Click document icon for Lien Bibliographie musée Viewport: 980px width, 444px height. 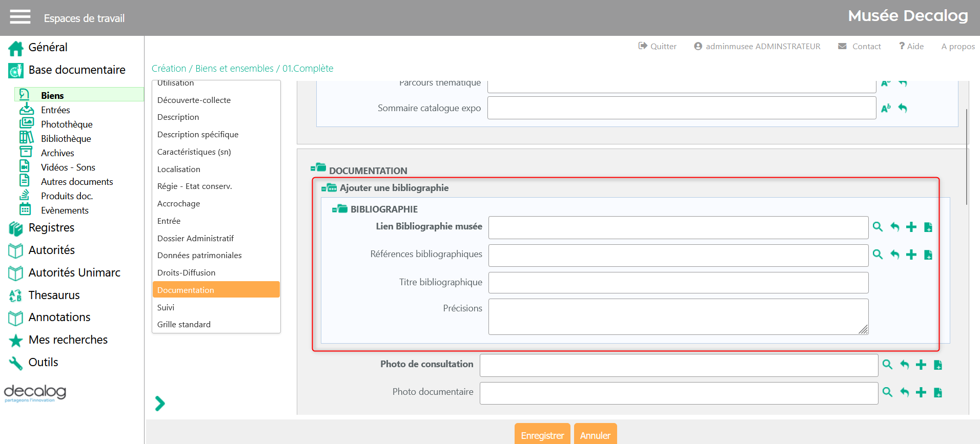928,227
